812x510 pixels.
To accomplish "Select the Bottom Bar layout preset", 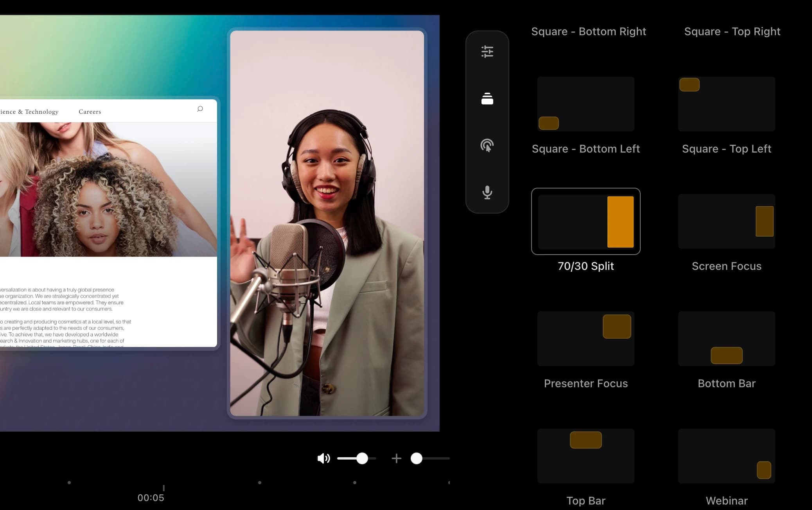I will click(x=726, y=339).
